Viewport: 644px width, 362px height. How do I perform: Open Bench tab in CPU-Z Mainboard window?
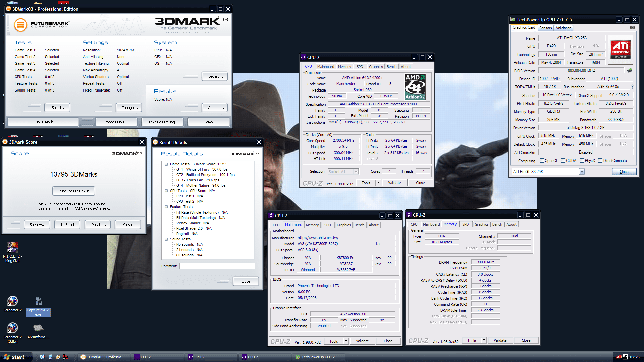tap(359, 225)
